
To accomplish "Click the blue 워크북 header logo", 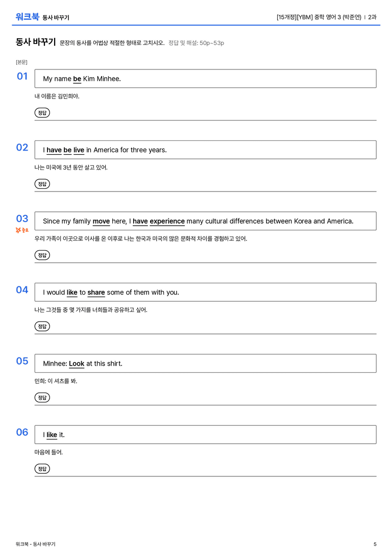I will [x=27, y=17].
